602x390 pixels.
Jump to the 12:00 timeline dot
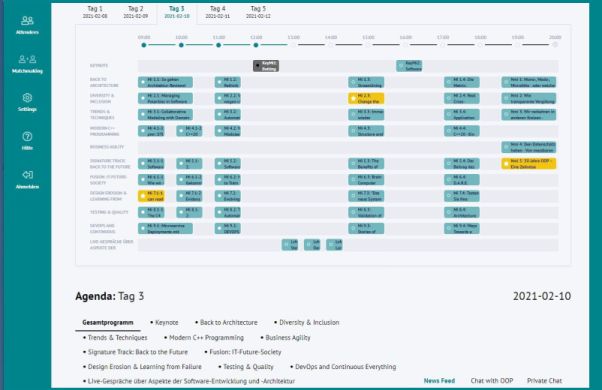pyautogui.click(x=256, y=45)
